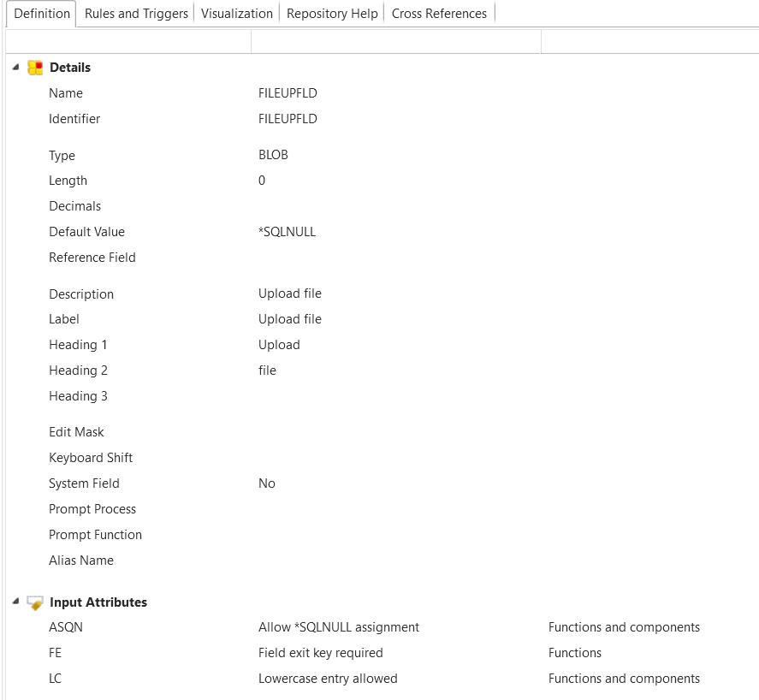Select the Definition tab
This screenshot has width=759, height=700.
click(40, 14)
